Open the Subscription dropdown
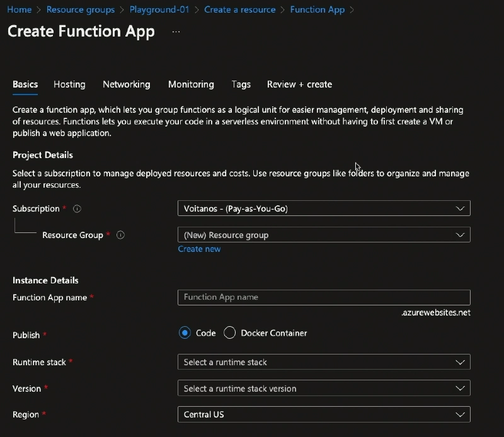504x437 pixels. point(324,208)
